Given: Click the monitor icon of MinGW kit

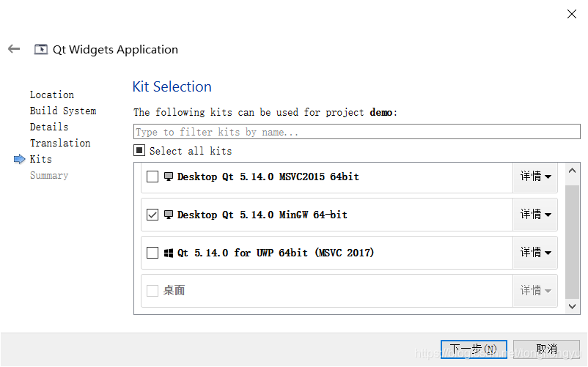Looking at the screenshot, I should pos(169,215).
